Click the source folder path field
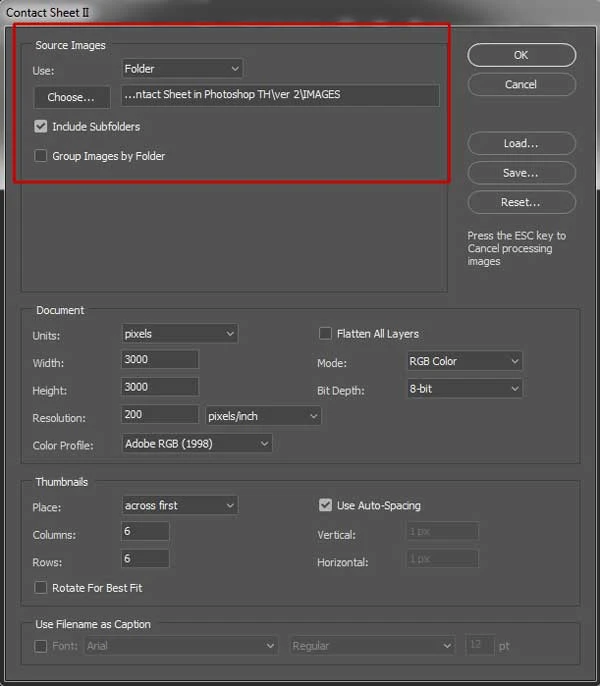 280,95
